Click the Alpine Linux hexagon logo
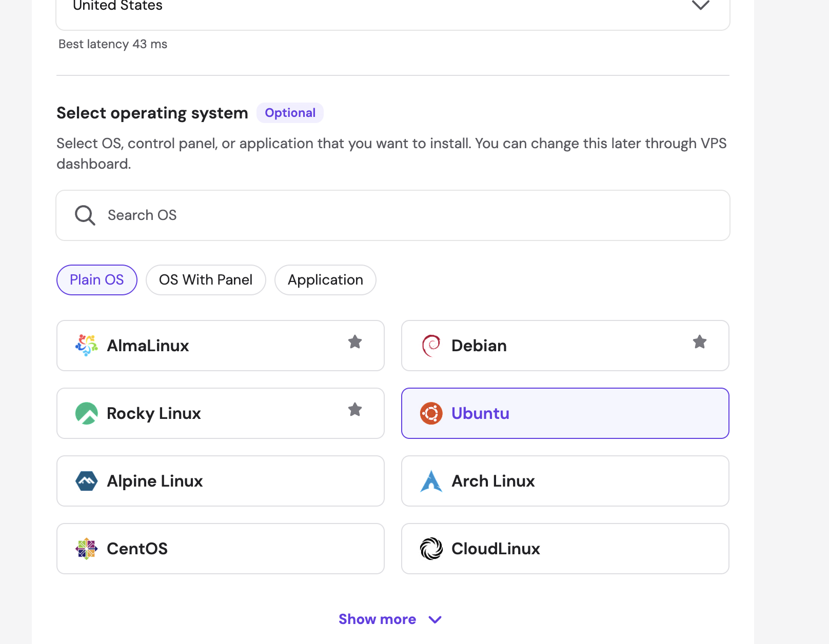This screenshot has width=829, height=644. point(86,481)
